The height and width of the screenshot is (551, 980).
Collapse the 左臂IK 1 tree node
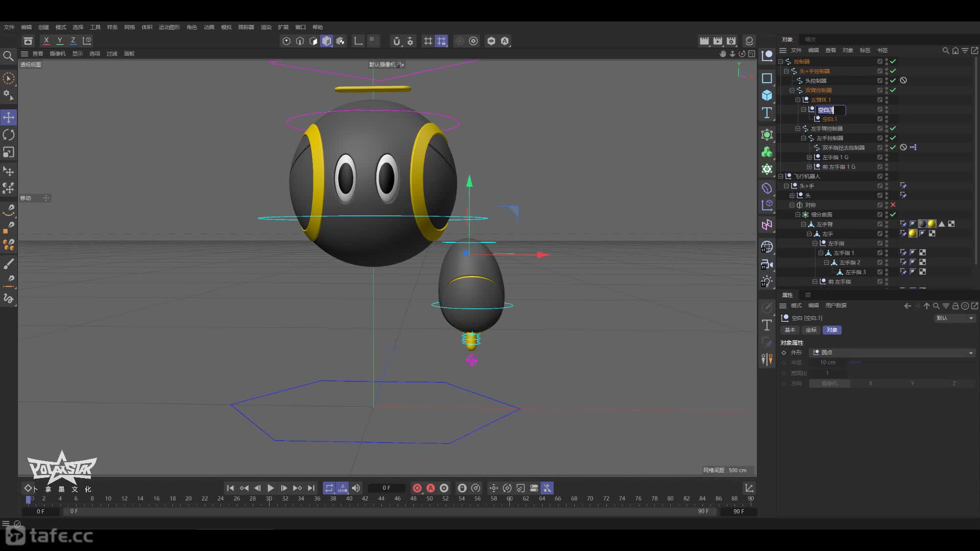797,99
